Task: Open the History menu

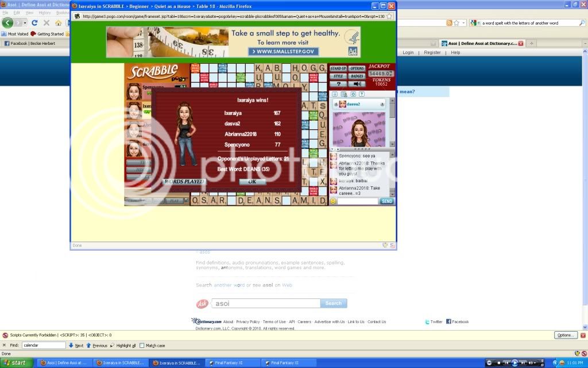Action: [45, 12]
